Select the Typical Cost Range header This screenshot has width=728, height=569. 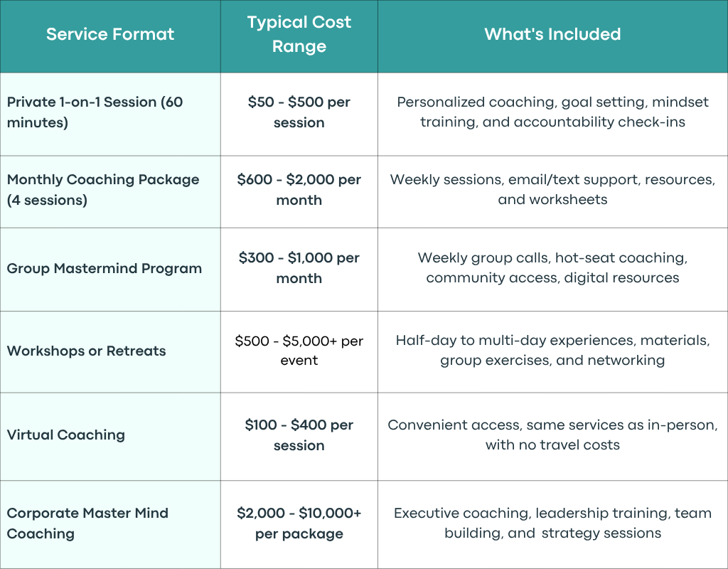pos(299,36)
